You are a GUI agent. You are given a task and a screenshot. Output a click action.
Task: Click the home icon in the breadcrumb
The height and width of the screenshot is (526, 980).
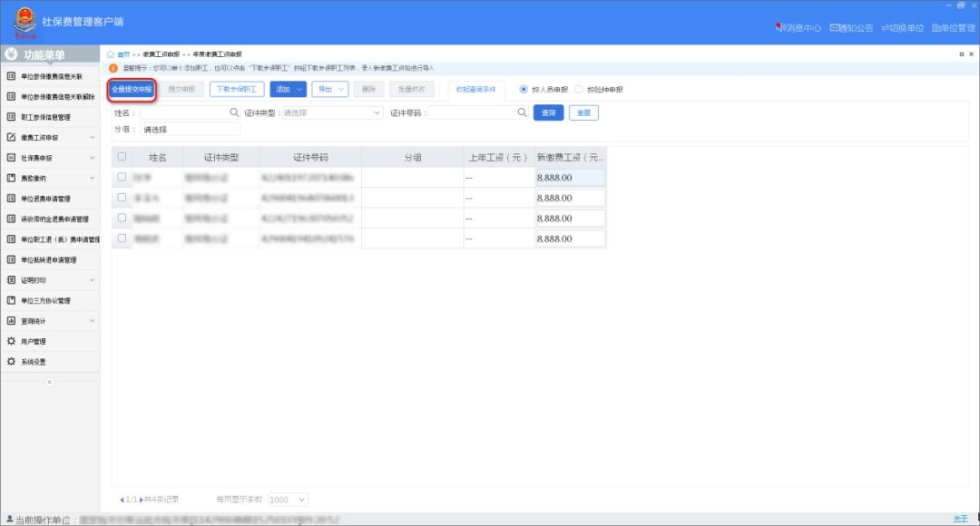pyautogui.click(x=112, y=54)
